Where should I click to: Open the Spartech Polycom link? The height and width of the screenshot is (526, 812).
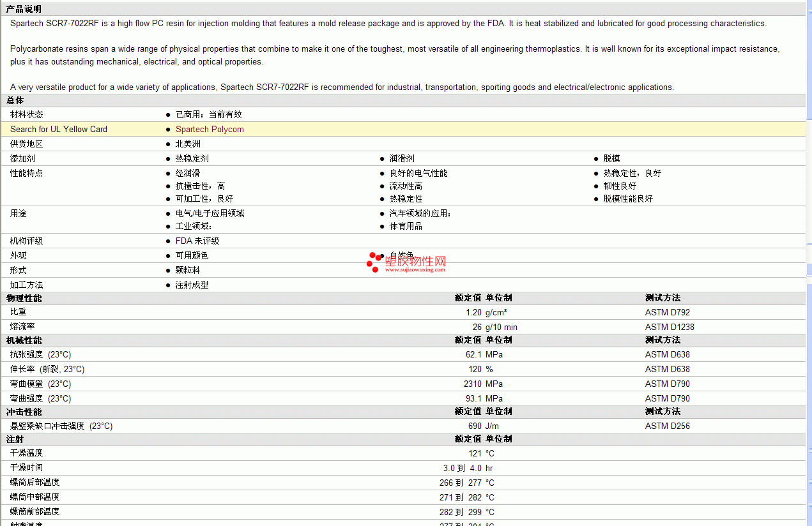(x=210, y=129)
